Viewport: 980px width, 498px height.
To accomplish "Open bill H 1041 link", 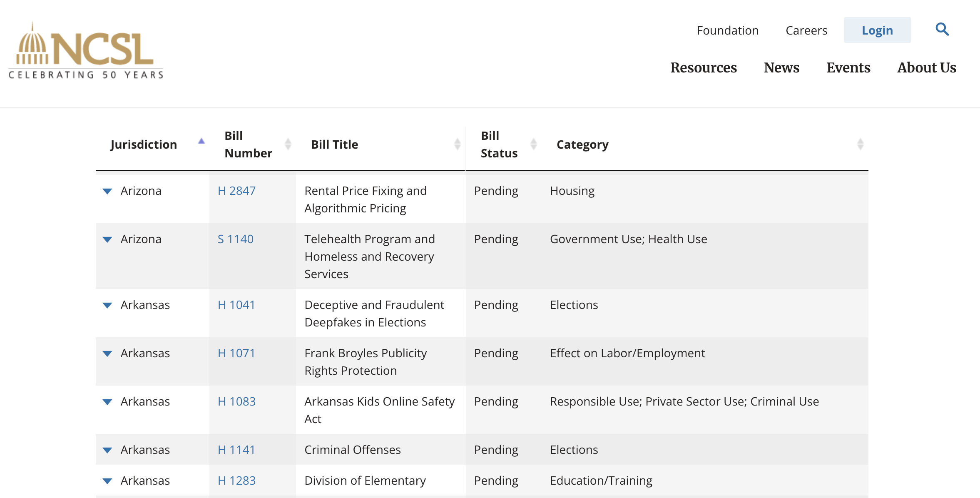I will (x=236, y=305).
